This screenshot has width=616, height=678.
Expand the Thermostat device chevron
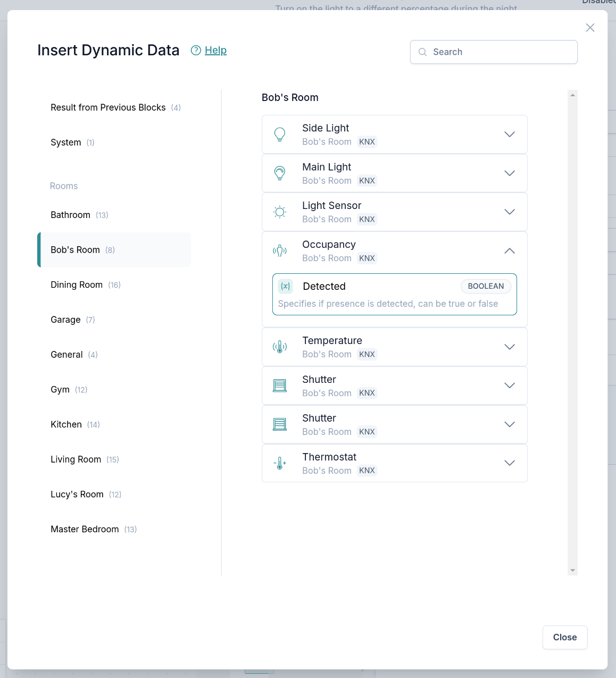tap(509, 463)
